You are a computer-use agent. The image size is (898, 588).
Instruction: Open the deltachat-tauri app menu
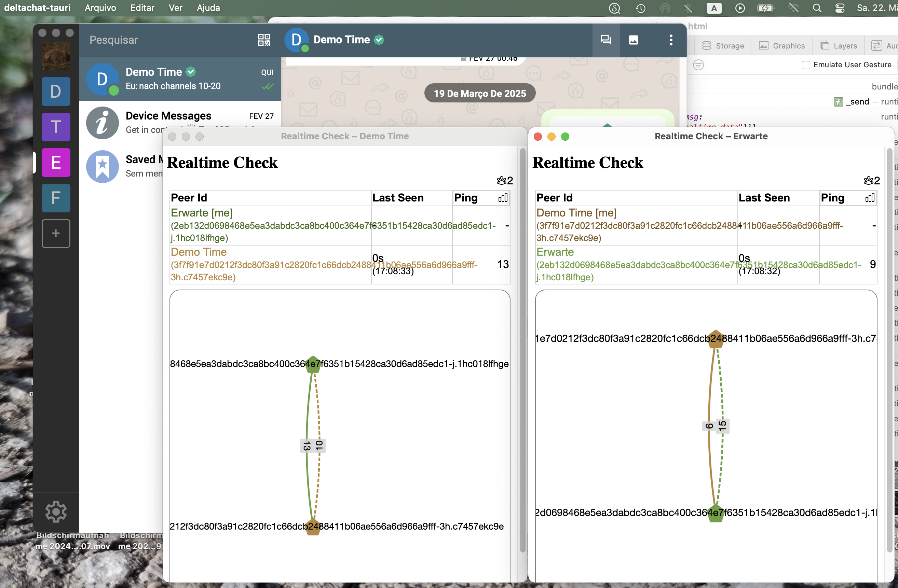point(37,8)
